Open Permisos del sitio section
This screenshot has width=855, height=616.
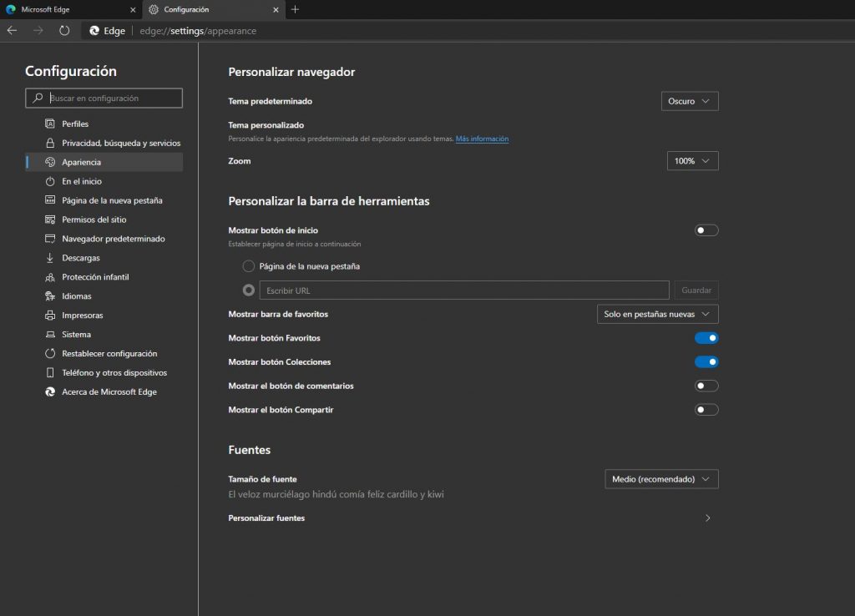click(104, 220)
